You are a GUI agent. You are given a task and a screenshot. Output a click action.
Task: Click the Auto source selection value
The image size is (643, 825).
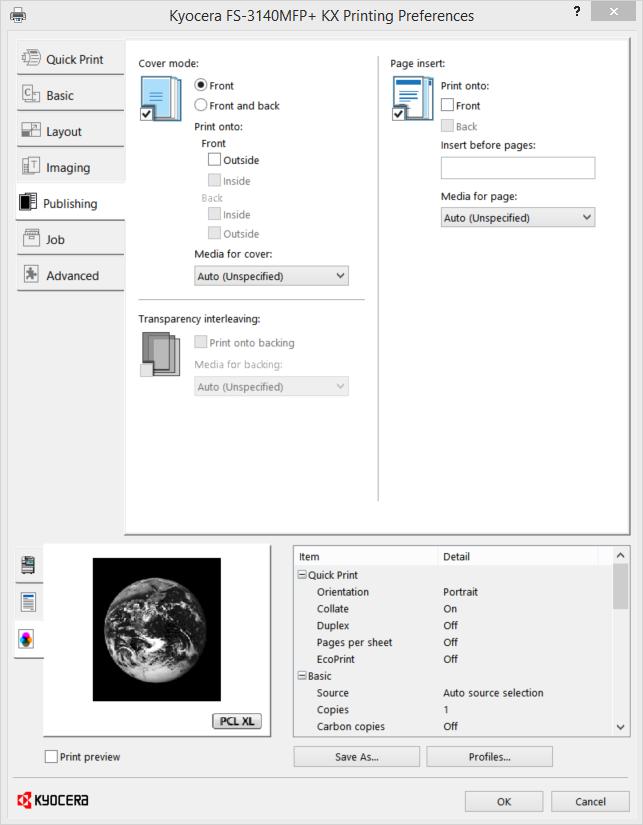coord(493,693)
